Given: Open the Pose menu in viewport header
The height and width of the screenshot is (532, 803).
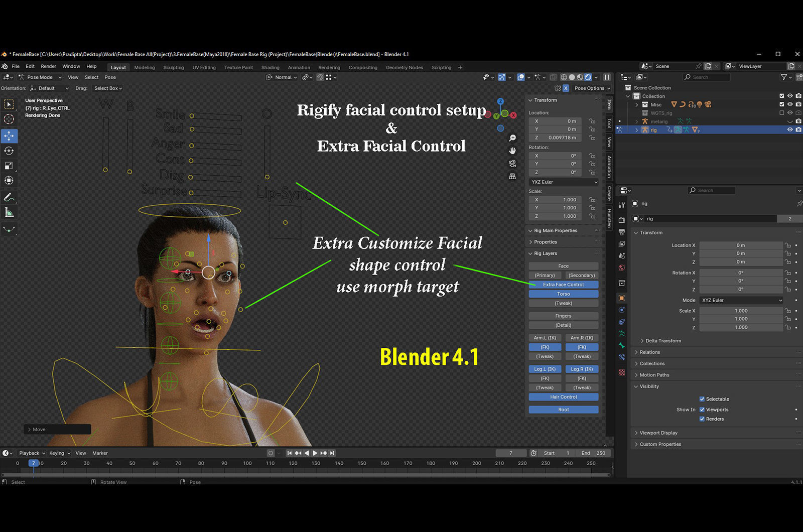Looking at the screenshot, I should [110, 77].
